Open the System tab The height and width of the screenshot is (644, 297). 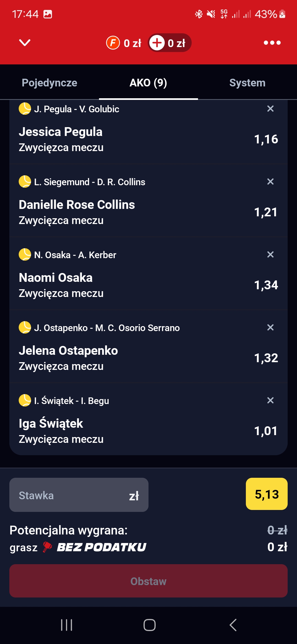point(247,83)
